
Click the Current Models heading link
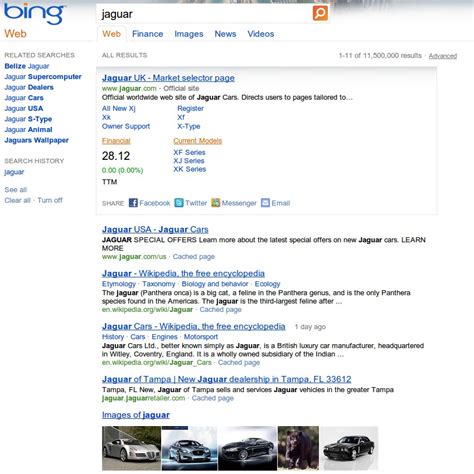coord(198,141)
